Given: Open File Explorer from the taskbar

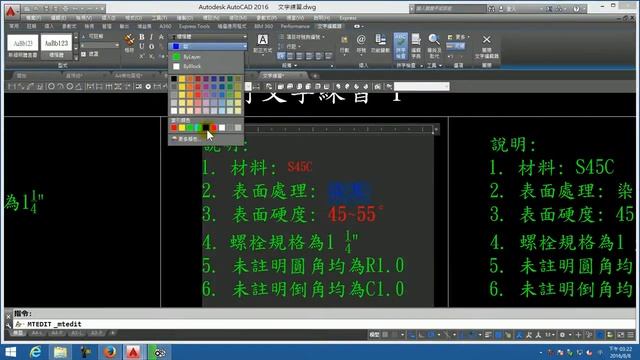Looking at the screenshot, I should point(60,352).
